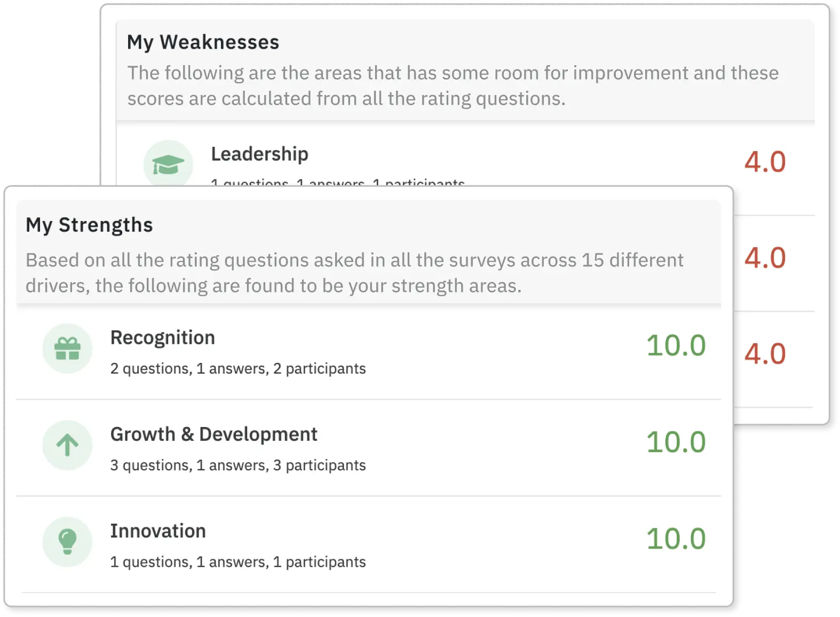Click Leadership's 4.0 weakness score
The height and width of the screenshot is (617, 840).
pos(764,162)
